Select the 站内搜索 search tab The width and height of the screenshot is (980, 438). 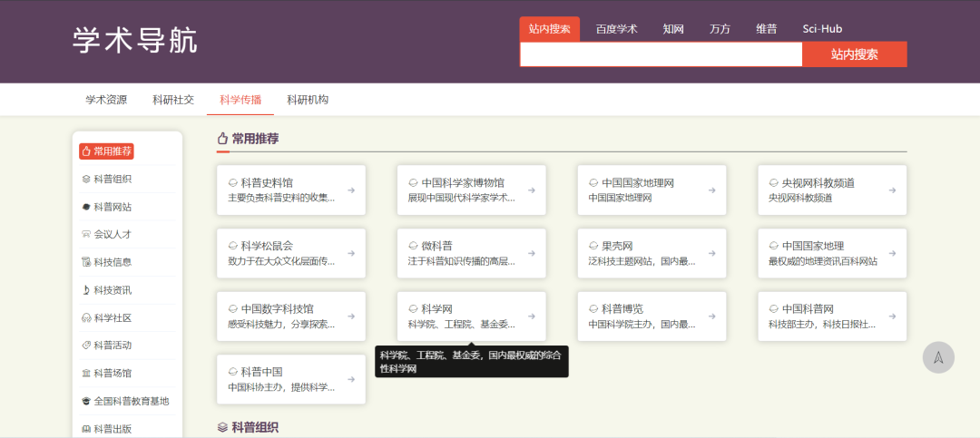[549, 29]
